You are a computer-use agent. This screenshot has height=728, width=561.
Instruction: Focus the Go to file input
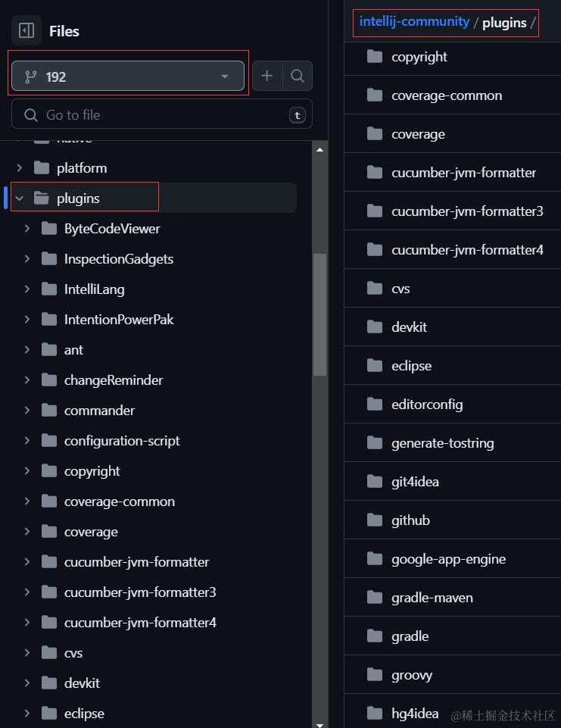click(161, 114)
